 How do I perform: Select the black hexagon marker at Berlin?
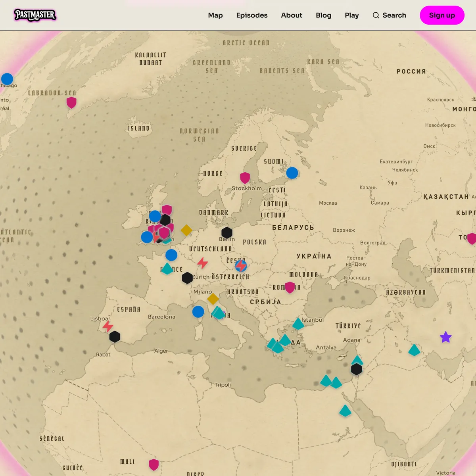point(227,233)
